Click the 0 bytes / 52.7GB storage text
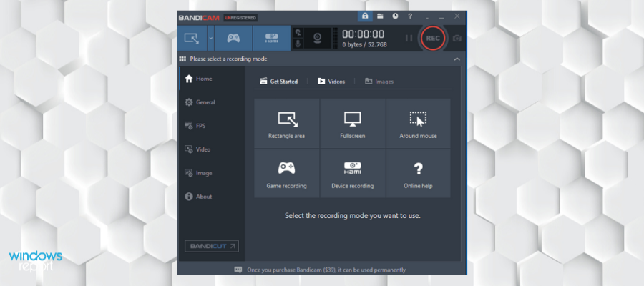644x286 pixels. [x=365, y=45]
